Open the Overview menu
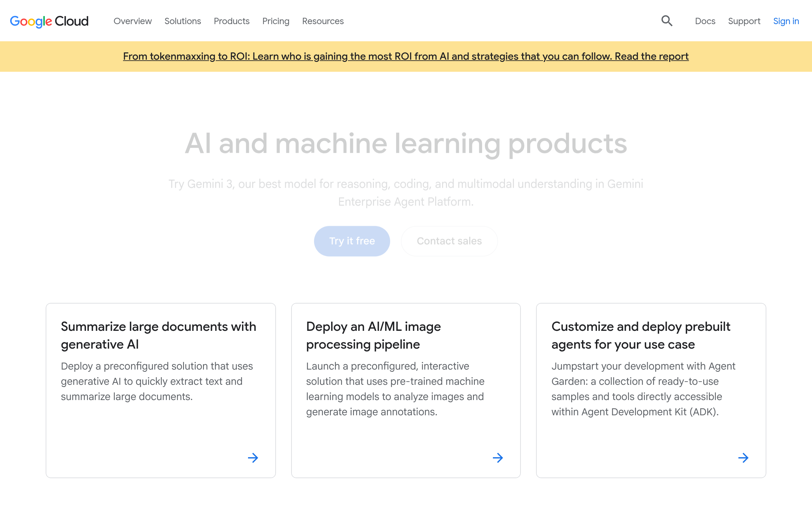The height and width of the screenshot is (508, 812). (133, 21)
